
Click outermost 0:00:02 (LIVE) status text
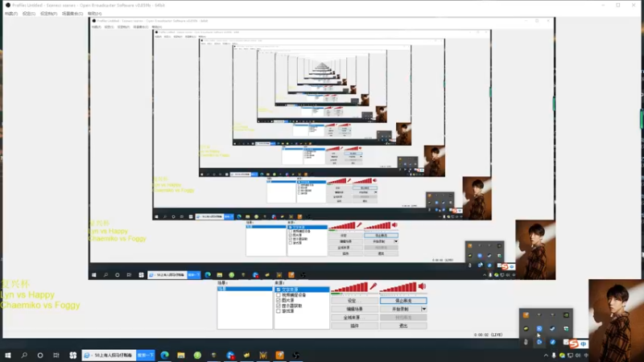[x=488, y=335]
